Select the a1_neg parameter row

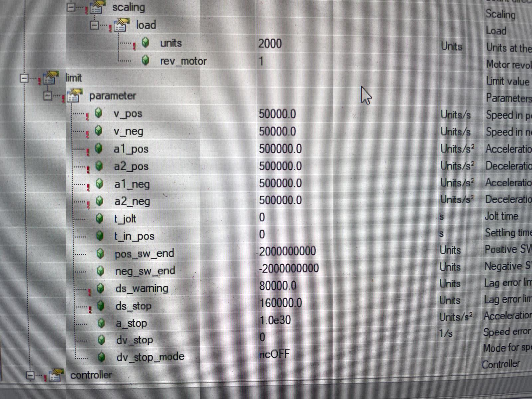click(x=266, y=183)
